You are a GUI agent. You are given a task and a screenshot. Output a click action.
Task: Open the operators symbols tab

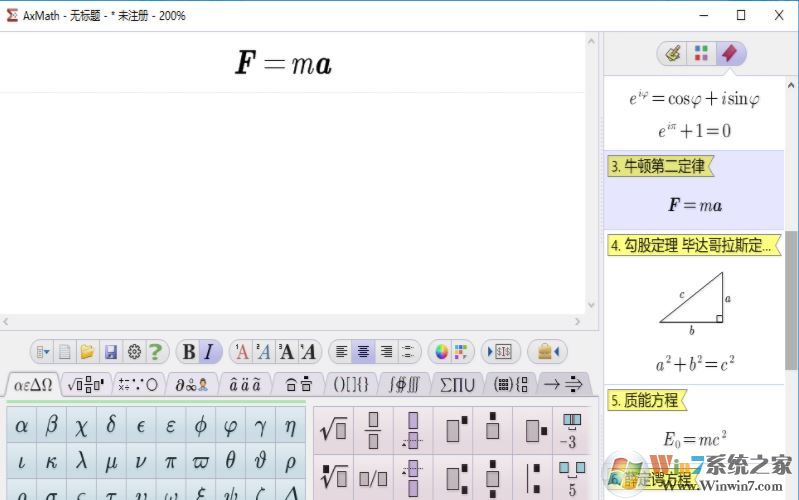(138, 385)
